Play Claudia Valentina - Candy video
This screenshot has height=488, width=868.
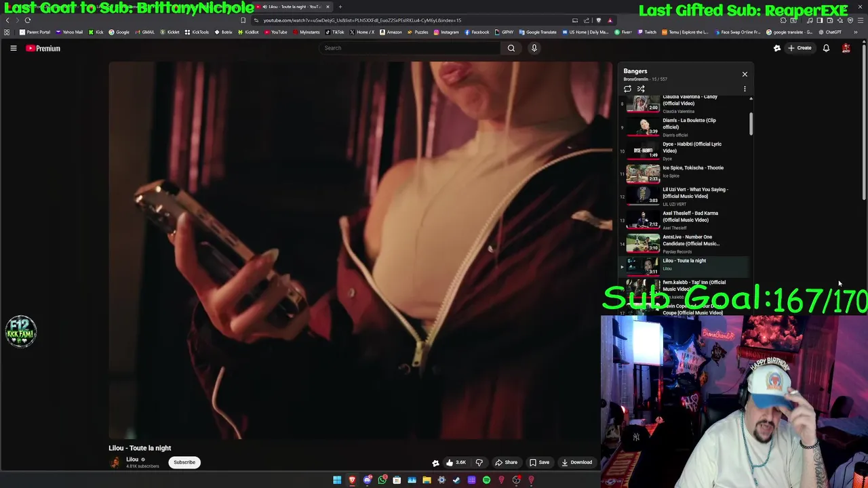click(684, 104)
